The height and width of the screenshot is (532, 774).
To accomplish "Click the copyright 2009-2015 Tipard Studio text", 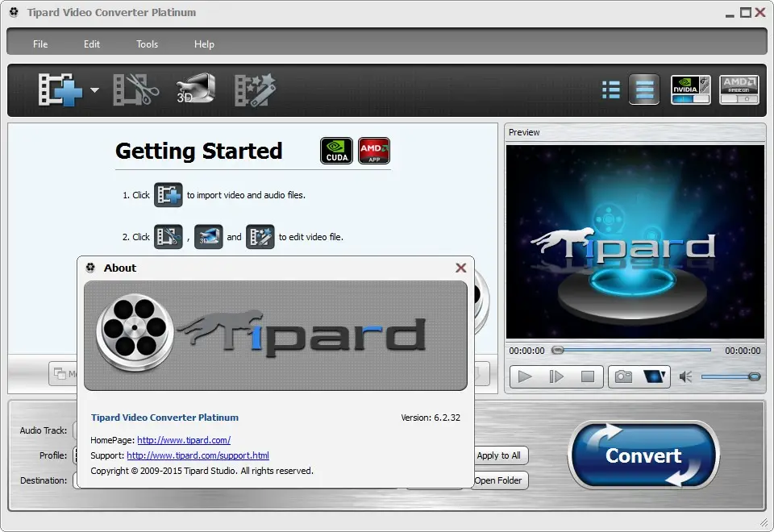I will point(202,471).
